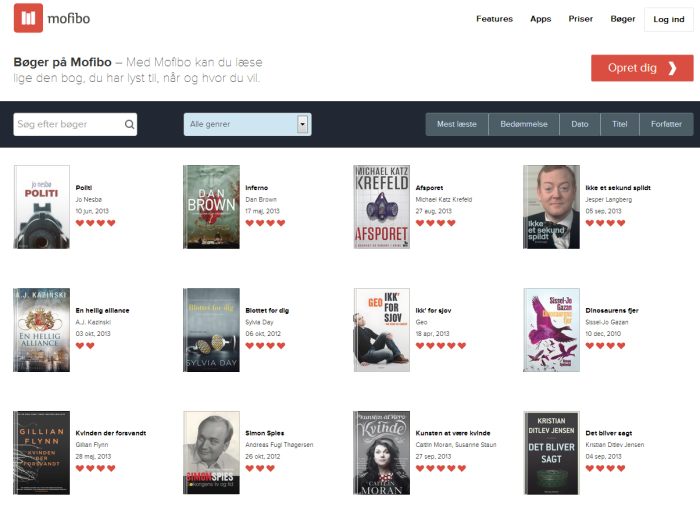Open the Simon Spies book cover
This screenshot has height=515, width=700.
pyautogui.click(x=211, y=453)
